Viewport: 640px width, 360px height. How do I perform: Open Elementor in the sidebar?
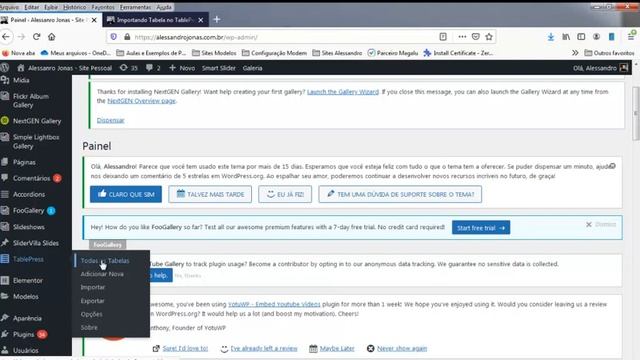pos(28,281)
